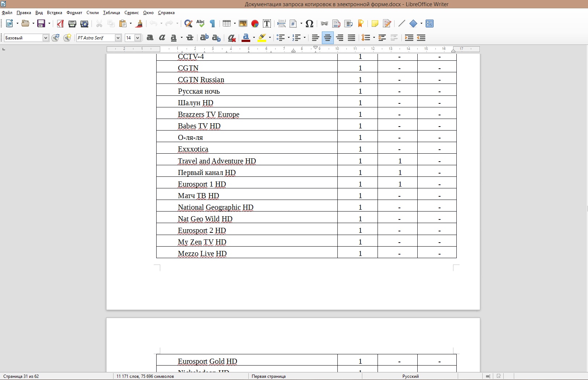Open the Таблица menu
The image size is (588, 380).
tap(111, 13)
